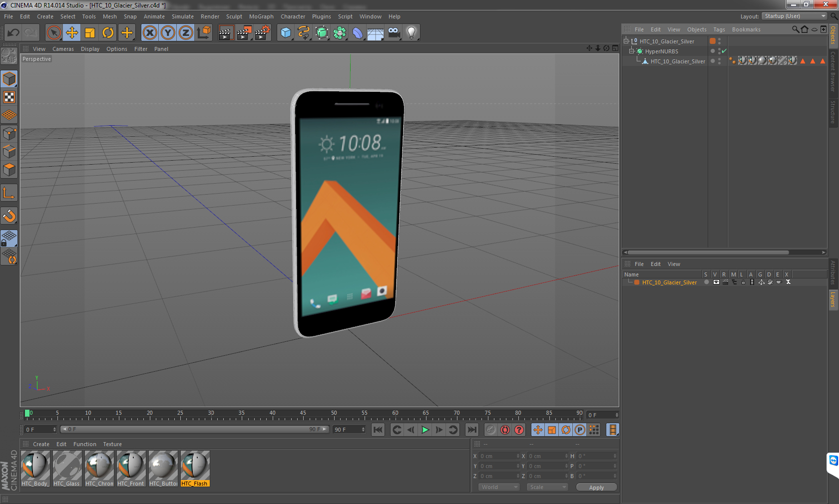Open the array modeling objects icon
The width and height of the screenshot is (839, 504).
click(x=340, y=33)
